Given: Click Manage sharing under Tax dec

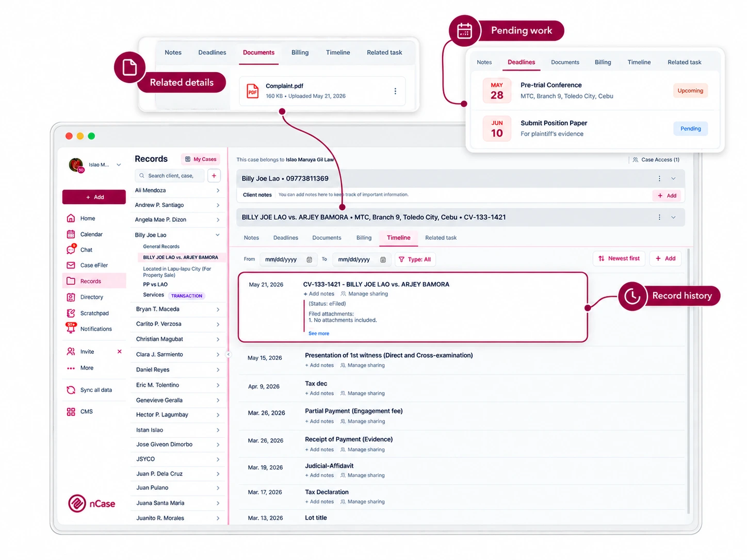Looking at the screenshot, I should pyautogui.click(x=363, y=393).
